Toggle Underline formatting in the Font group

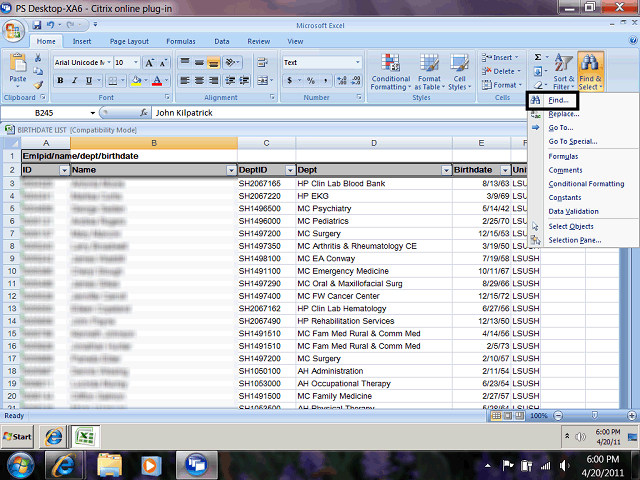88,80
